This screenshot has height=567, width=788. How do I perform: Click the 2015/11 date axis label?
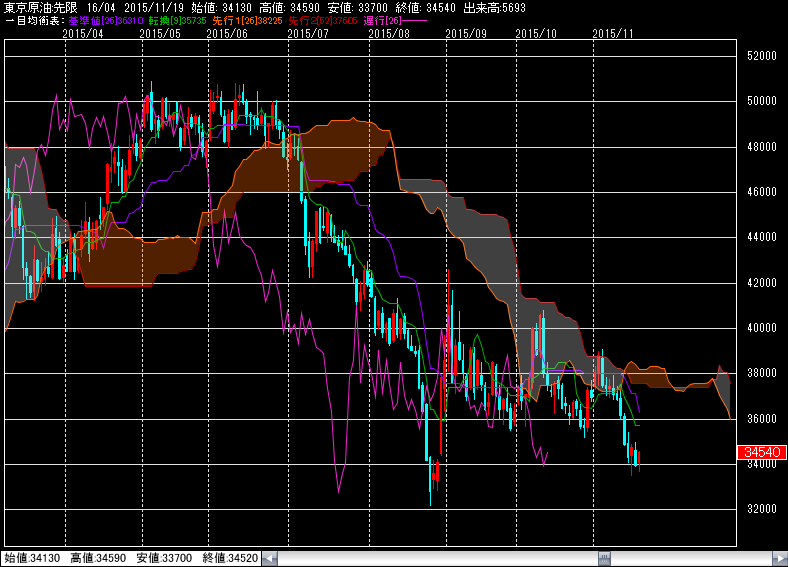(x=613, y=33)
